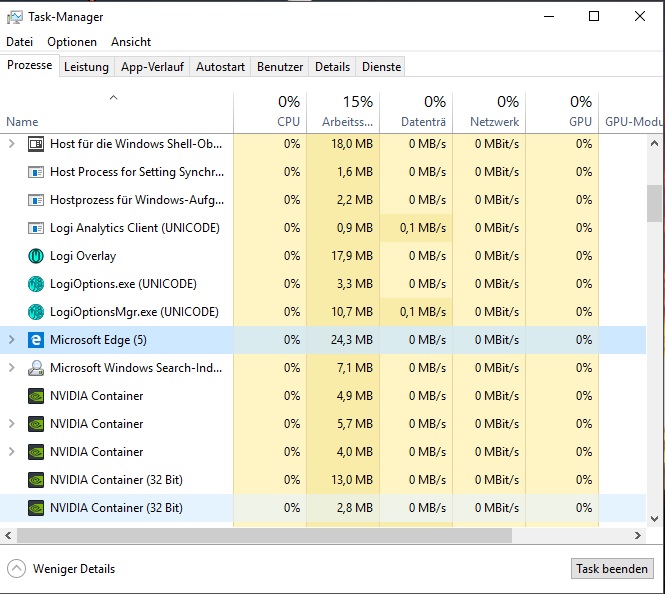The height and width of the screenshot is (594, 665).
Task: Click the horizontal scrollbar left arrow
Action: 8,535
